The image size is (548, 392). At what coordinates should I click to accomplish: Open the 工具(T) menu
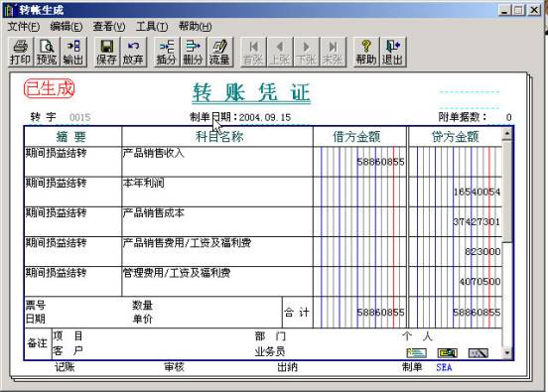152,27
